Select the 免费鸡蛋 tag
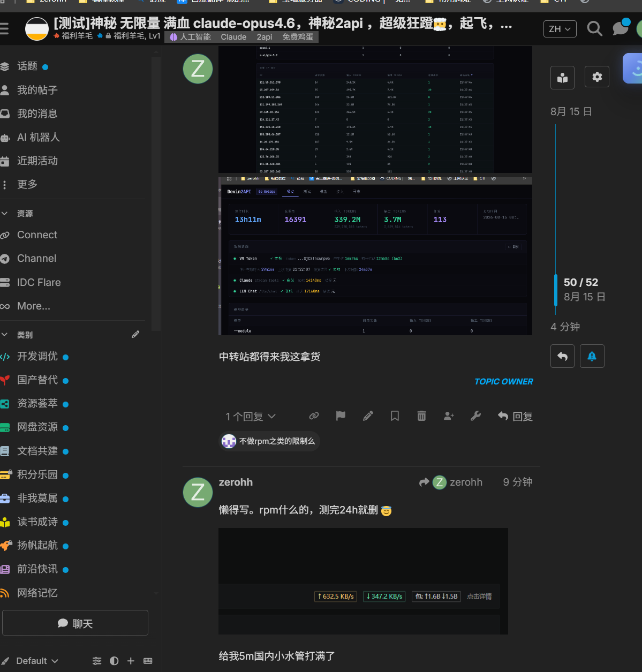The height and width of the screenshot is (672, 642). (x=298, y=37)
